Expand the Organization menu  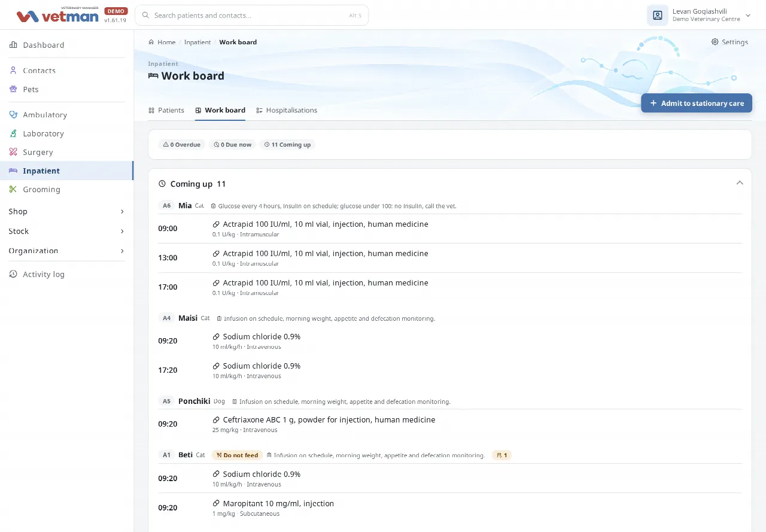(66, 251)
